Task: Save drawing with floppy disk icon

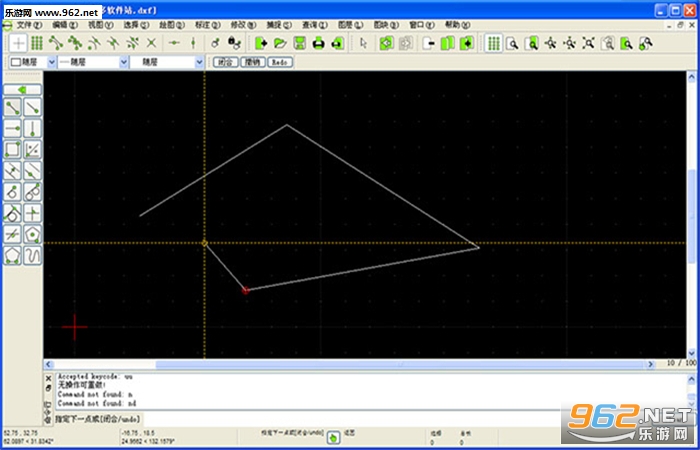Action: click(x=300, y=43)
